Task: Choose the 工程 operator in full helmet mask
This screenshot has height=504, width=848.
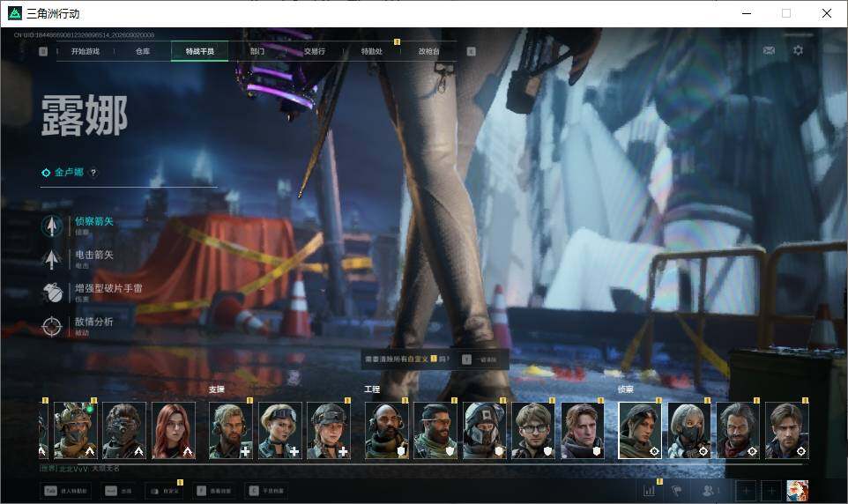Action: 485,431
